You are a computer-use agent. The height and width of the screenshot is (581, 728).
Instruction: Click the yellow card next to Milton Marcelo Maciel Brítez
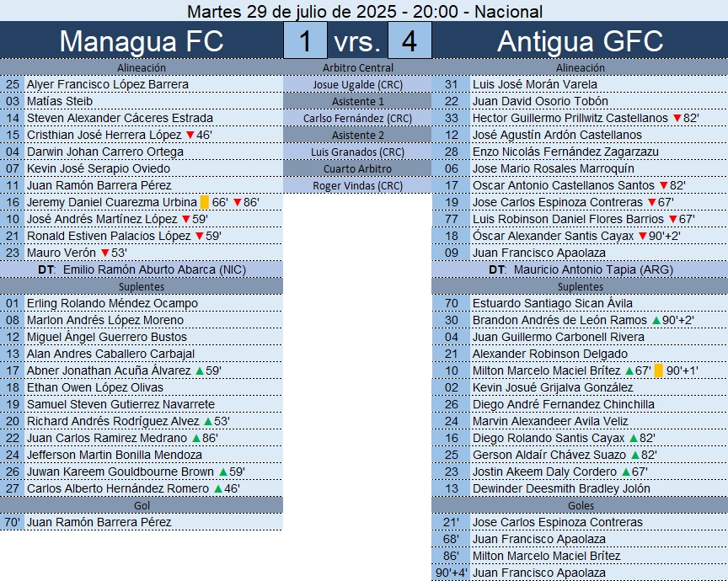click(x=658, y=370)
